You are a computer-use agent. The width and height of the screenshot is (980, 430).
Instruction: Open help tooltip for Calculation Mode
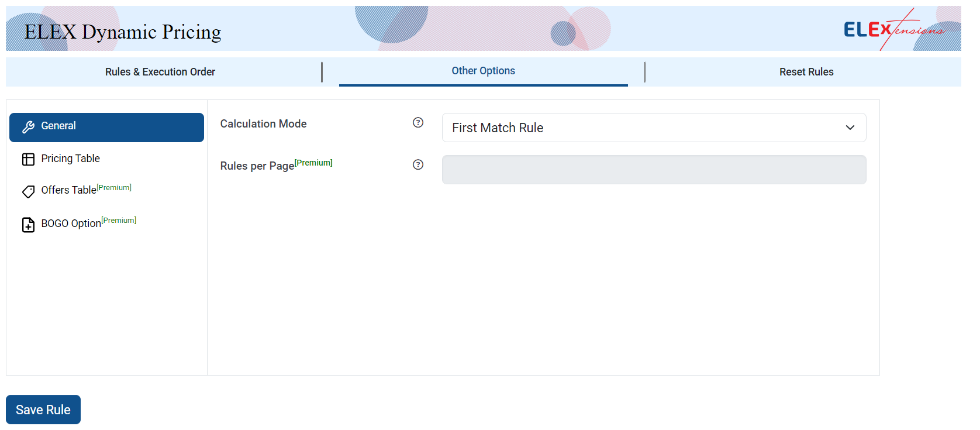pos(418,122)
